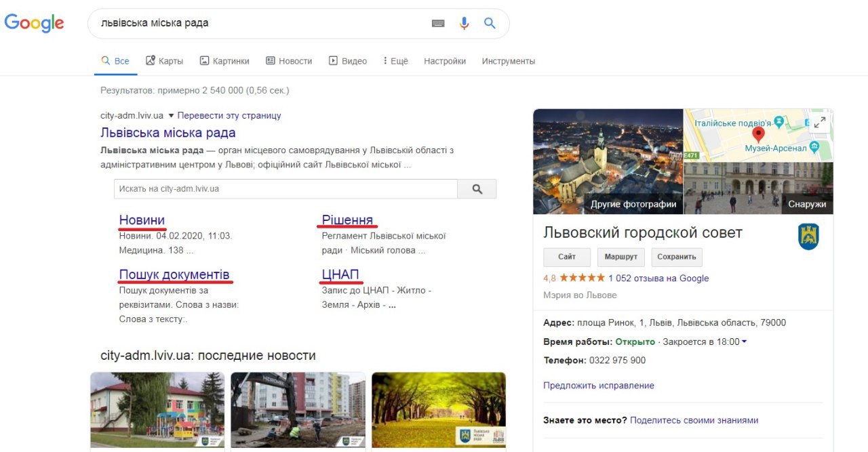The width and height of the screenshot is (868, 452).
Task: Open the five-star rating in the info panel
Action: pyautogui.click(x=582, y=278)
